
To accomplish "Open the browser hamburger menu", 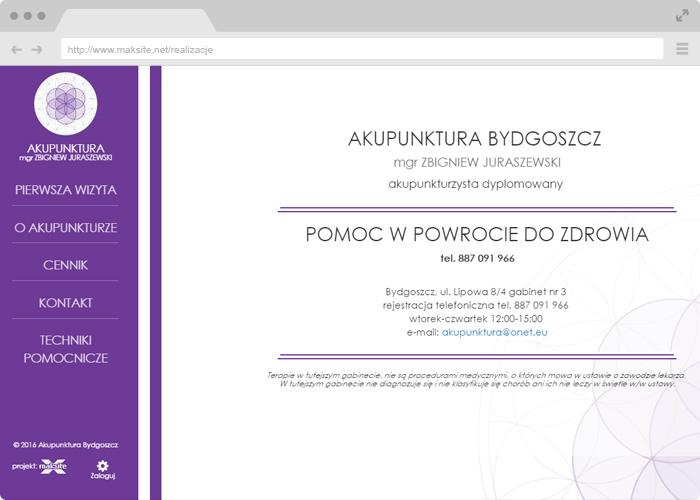I will tap(682, 49).
